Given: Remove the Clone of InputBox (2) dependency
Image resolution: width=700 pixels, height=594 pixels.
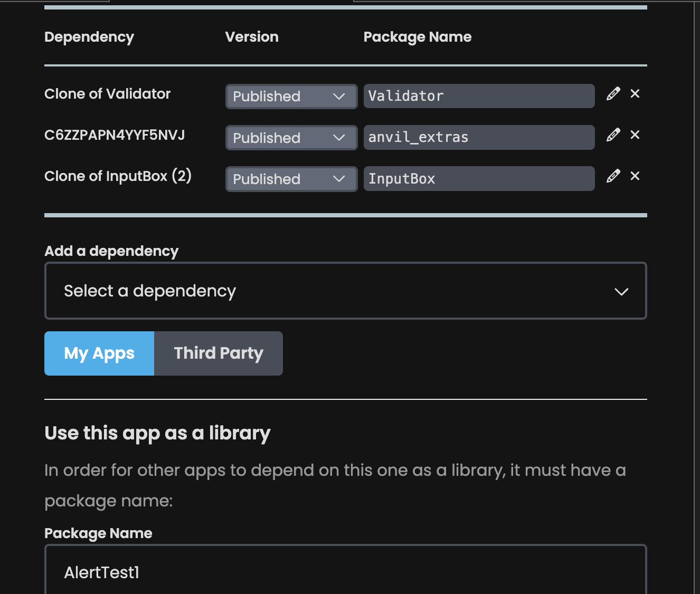Looking at the screenshot, I should click(635, 176).
